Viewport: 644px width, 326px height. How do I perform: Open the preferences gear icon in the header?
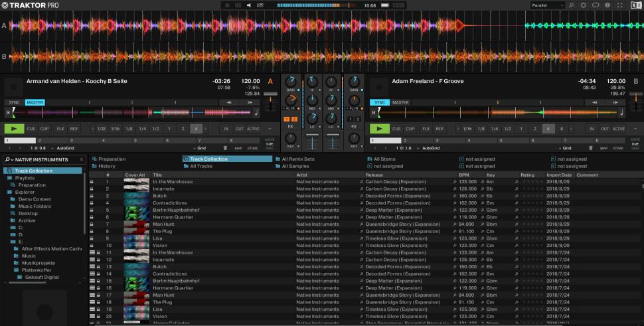(583, 5)
